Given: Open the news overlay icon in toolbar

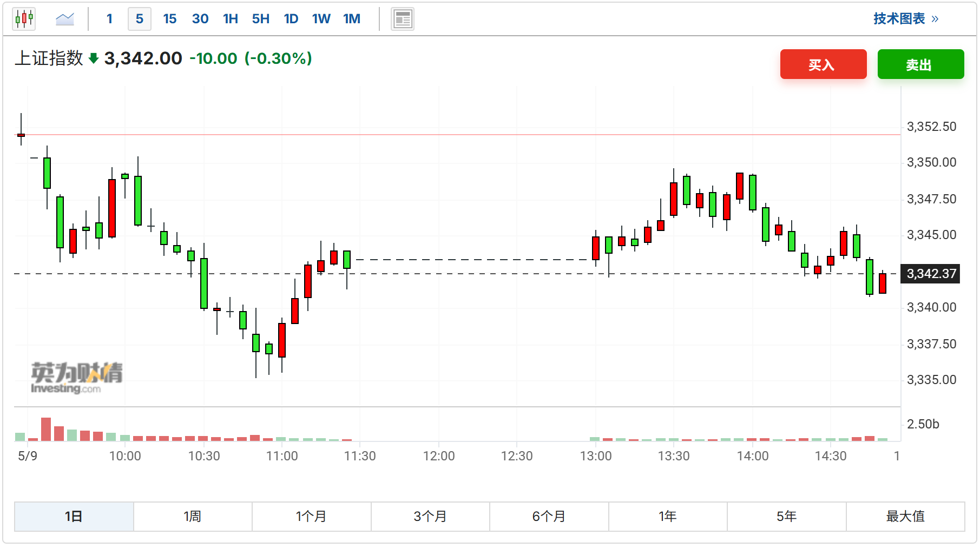Looking at the screenshot, I should tap(403, 19).
